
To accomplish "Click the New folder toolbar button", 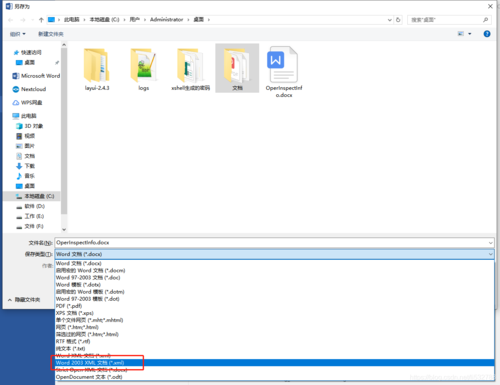I will point(51,34).
